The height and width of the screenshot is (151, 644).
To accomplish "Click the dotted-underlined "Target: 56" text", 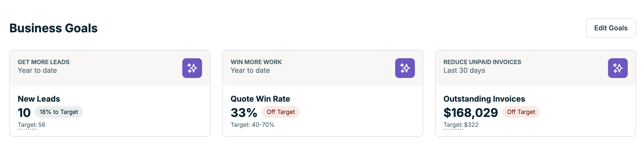I will click(x=32, y=125).
